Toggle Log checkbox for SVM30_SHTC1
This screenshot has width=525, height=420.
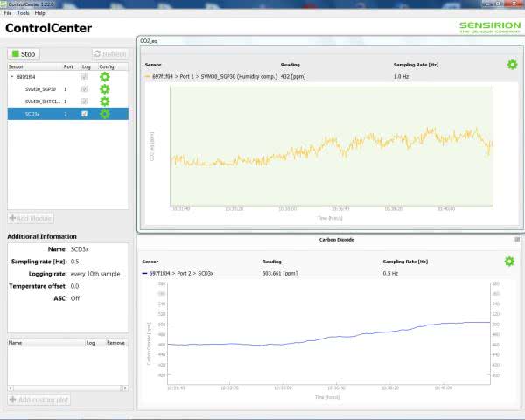coord(84,101)
